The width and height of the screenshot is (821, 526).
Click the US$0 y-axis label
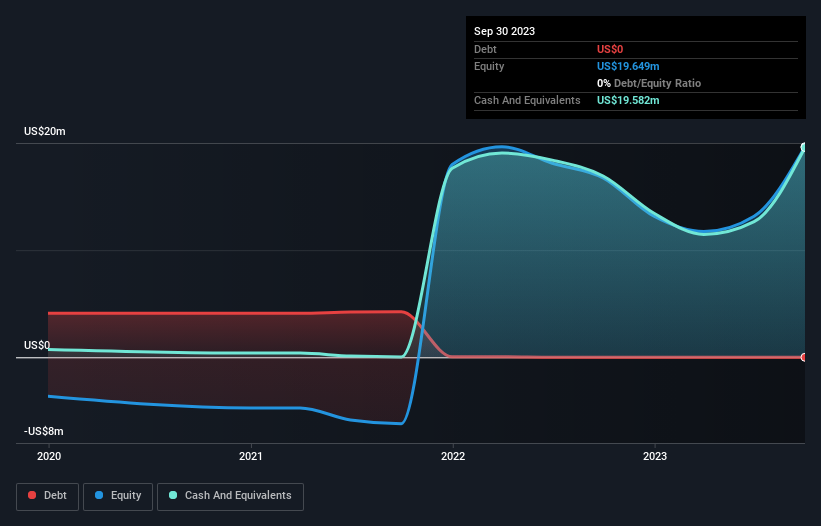(x=37, y=345)
